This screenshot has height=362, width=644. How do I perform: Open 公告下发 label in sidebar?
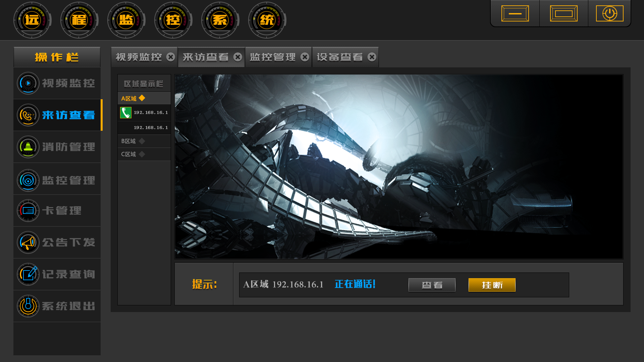(68, 242)
